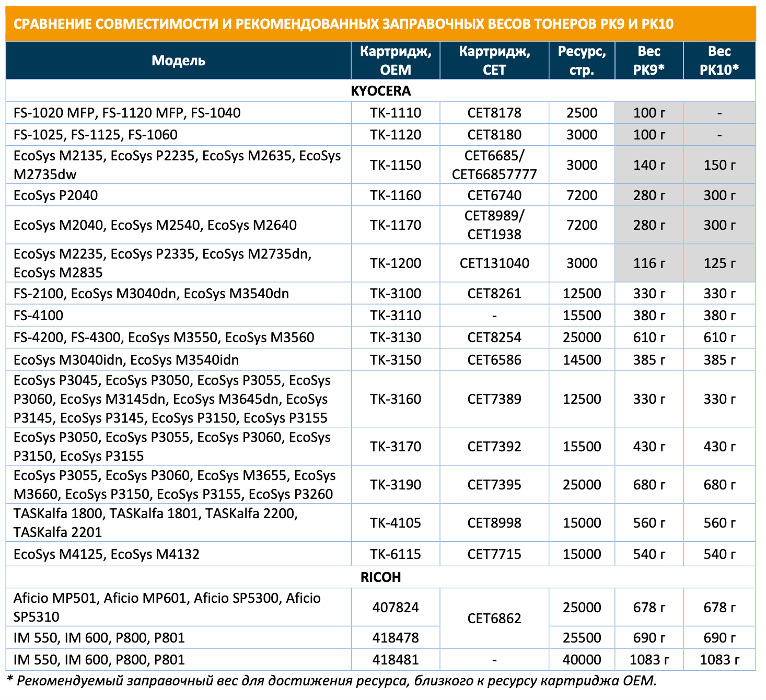Select the RICOH section heading row
This screenshot has width=766, height=700.
(x=380, y=577)
